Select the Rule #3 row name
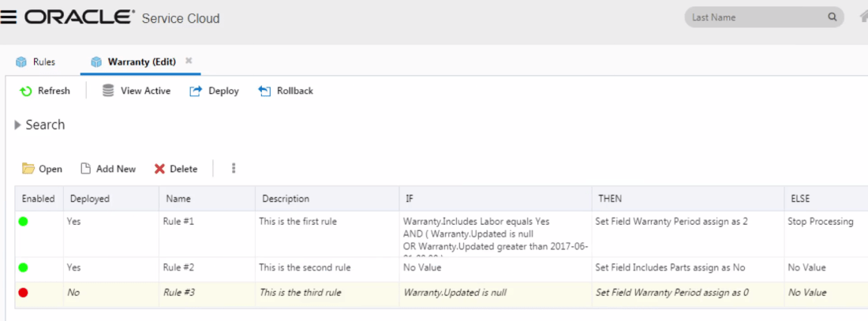 (178, 293)
